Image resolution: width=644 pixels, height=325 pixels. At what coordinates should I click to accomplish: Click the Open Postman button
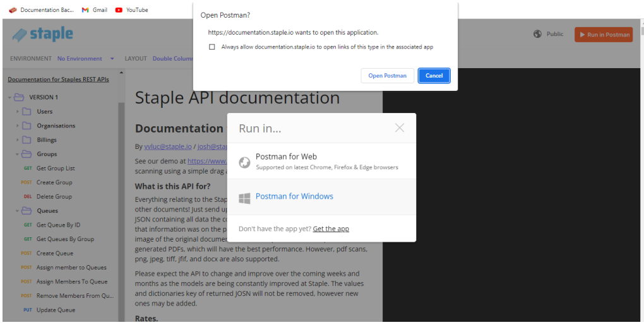coord(387,76)
